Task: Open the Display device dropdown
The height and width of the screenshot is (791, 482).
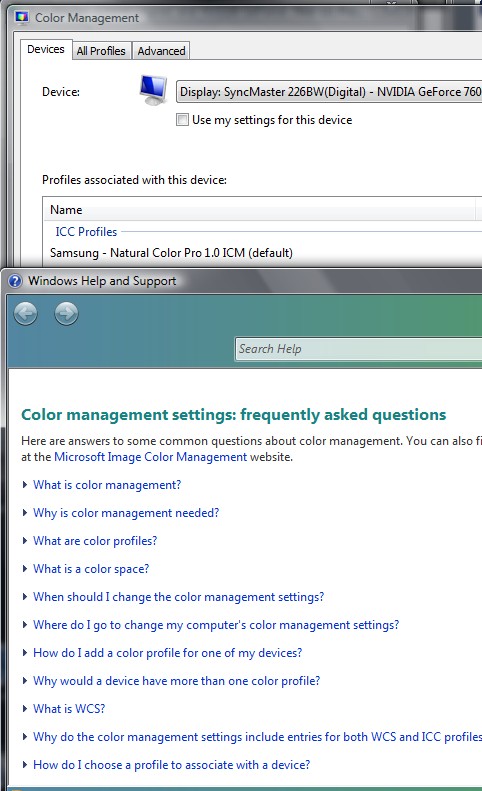Action: pyautogui.click(x=329, y=92)
